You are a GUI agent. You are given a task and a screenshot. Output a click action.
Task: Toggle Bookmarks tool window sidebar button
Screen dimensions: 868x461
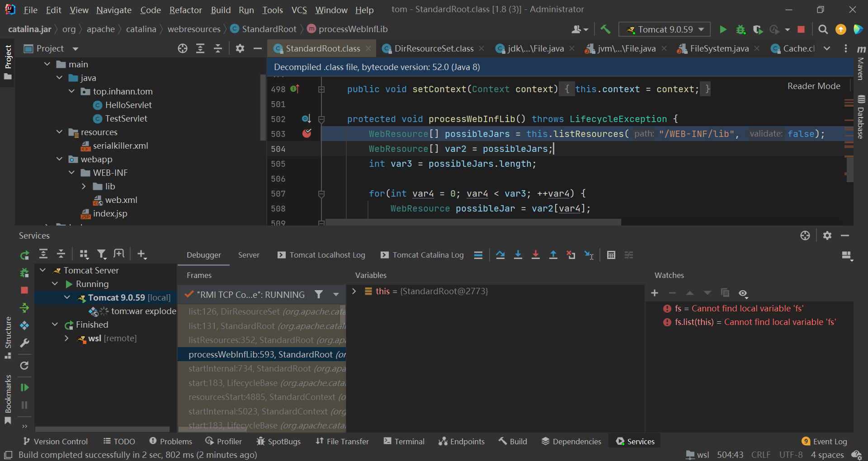pyautogui.click(x=8, y=399)
